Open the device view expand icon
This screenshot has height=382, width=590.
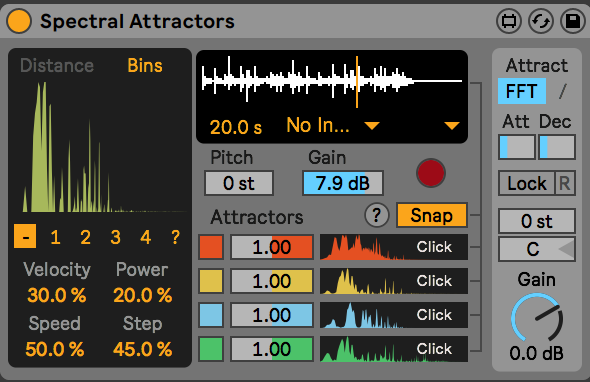(x=509, y=21)
